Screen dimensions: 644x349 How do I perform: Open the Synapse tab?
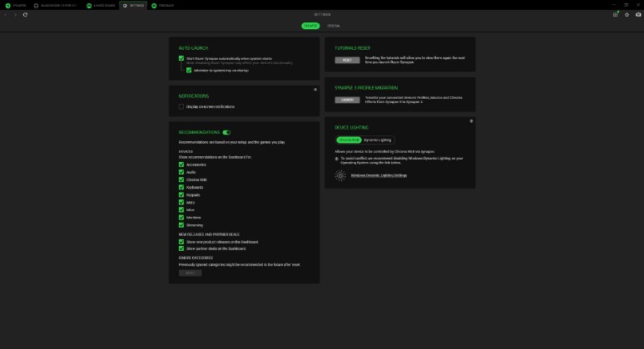coord(15,5)
